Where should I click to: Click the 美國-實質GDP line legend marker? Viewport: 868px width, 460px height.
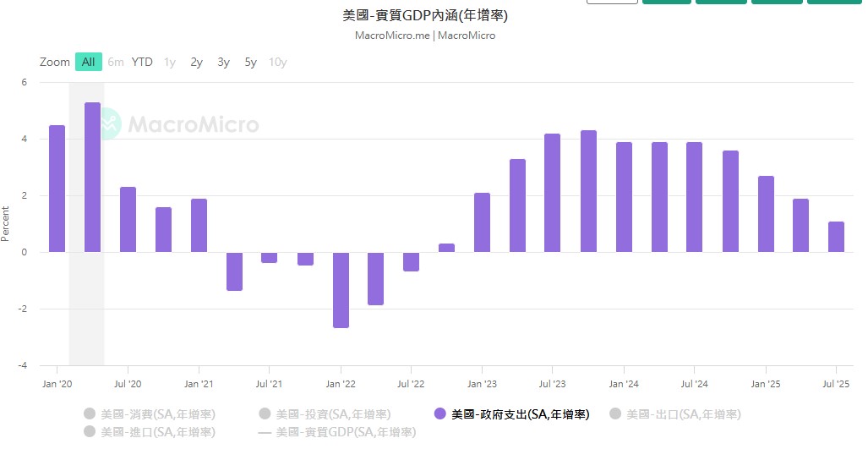click(265, 432)
